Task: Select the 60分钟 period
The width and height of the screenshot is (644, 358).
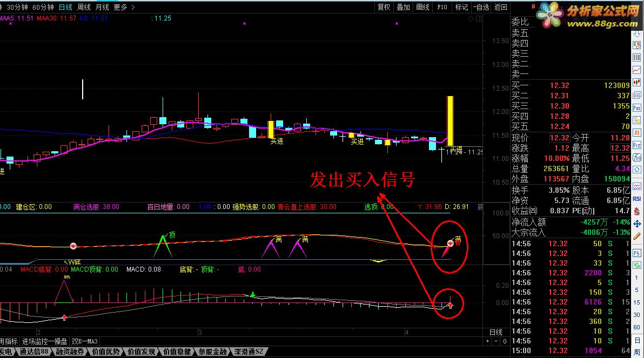Action: point(43,8)
